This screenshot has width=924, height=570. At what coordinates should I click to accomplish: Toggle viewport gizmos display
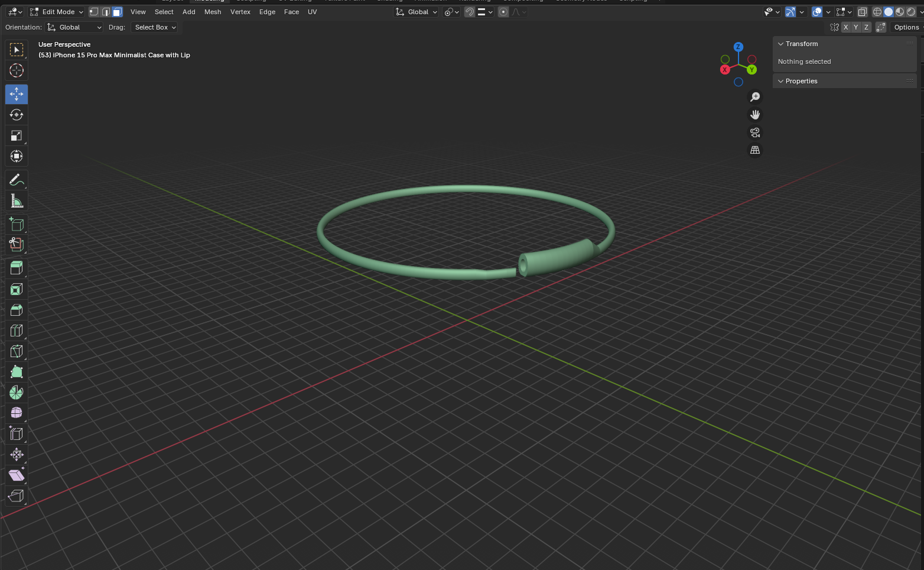coord(790,12)
